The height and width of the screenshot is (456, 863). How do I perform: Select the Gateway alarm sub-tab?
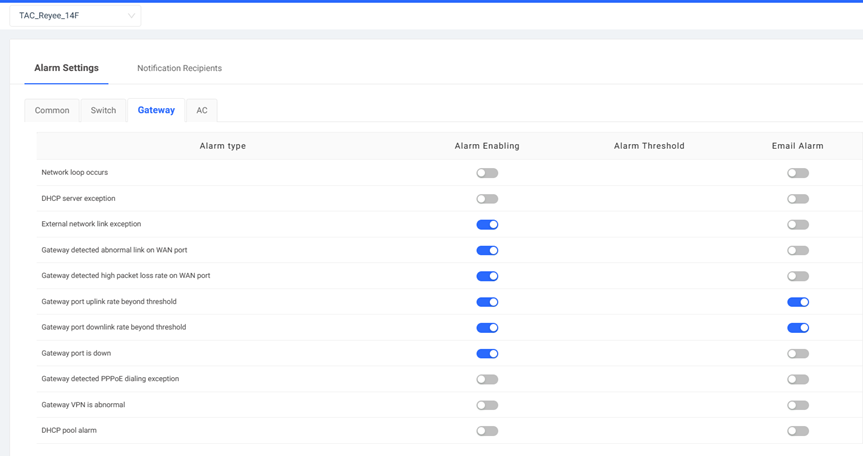point(156,110)
